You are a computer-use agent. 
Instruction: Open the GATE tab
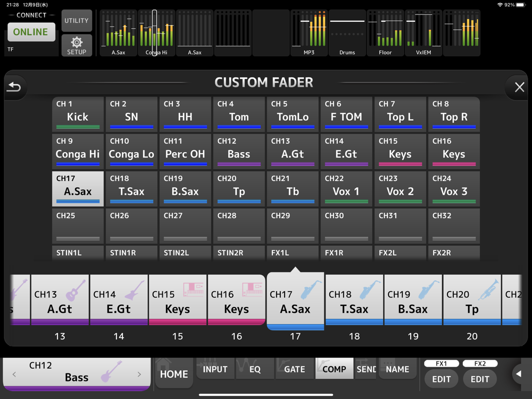click(x=294, y=369)
